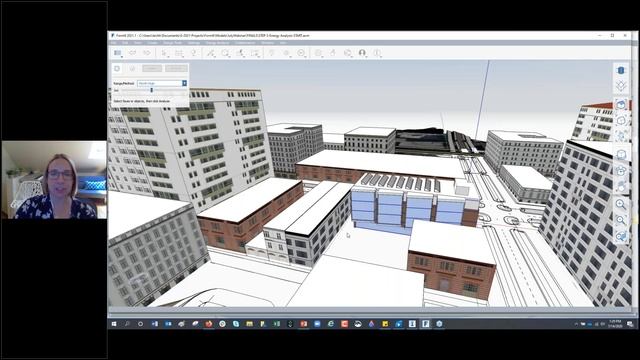Click the lower magnifier zoom icon on the right
The width and height of the screenshot is (640, 360).
tap(621, 220)
